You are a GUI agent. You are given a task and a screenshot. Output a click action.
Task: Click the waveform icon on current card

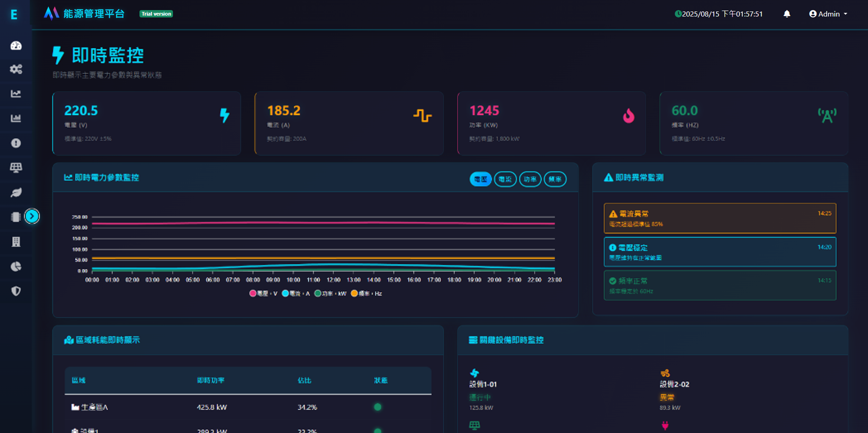[422, 116]
